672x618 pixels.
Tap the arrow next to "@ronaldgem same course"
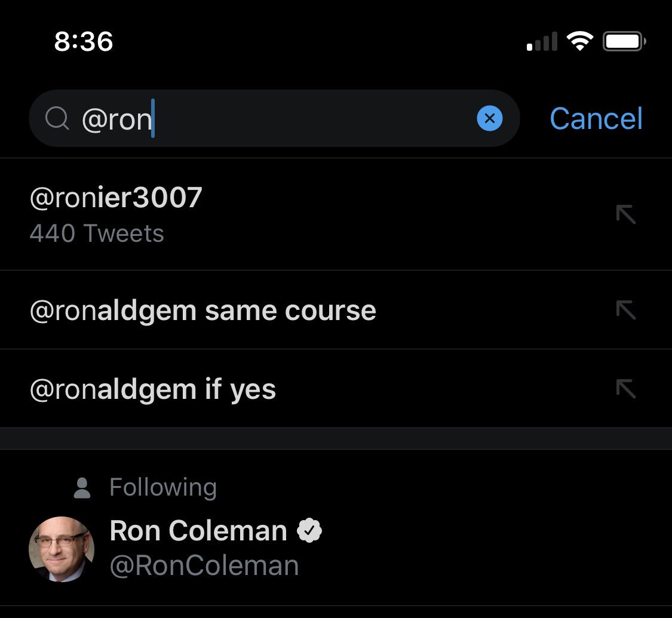click(625, 310)
